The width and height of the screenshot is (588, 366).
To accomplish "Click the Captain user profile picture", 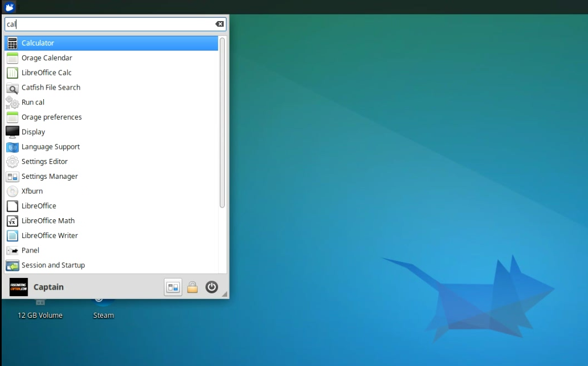I will point(19,287).
